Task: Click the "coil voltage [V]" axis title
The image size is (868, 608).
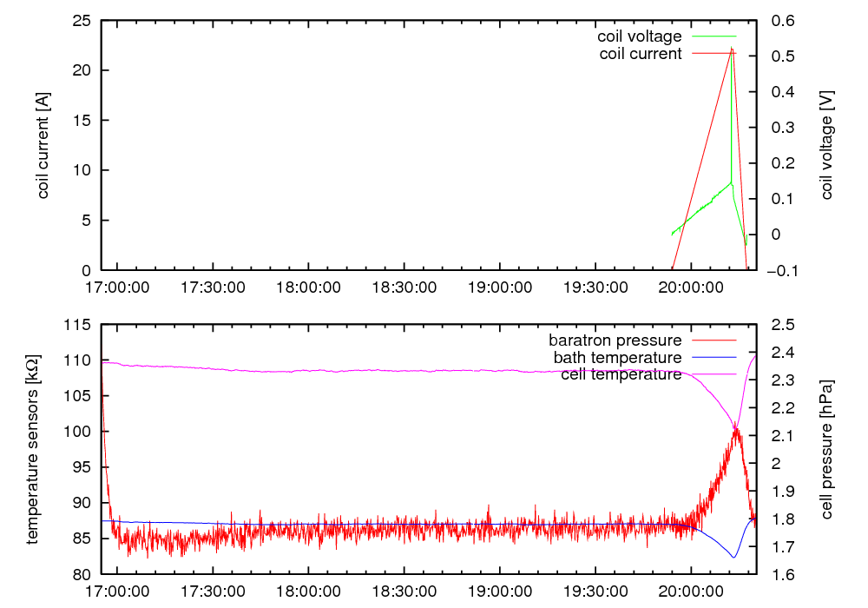Action: coord(826,145)
